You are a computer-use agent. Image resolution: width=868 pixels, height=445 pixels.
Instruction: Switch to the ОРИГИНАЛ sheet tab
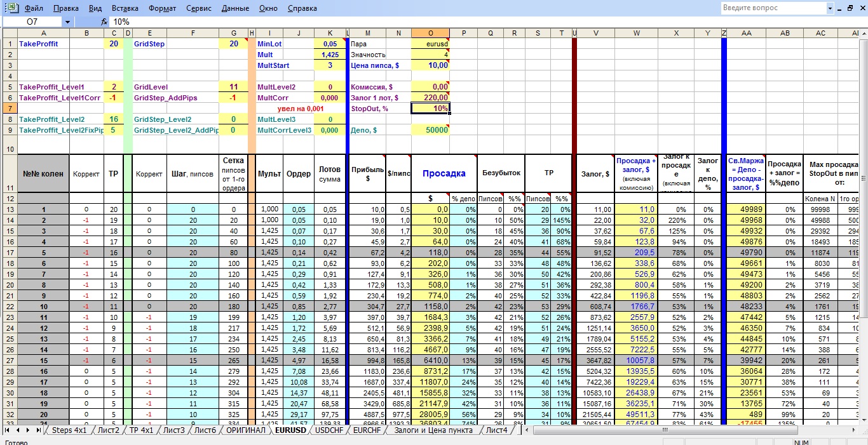point(246,430)
